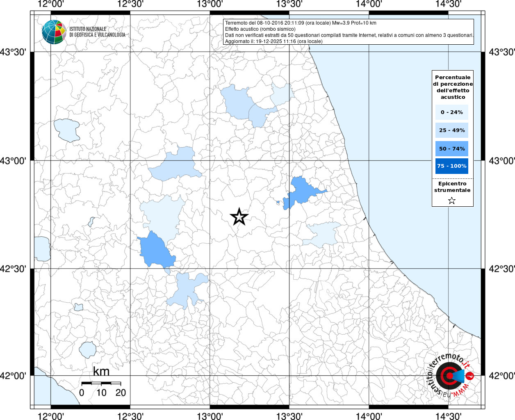This screenshot has width=515, height=420.
Task: Click the top axis label 13°00'
Action: click(x=210, y=4)
